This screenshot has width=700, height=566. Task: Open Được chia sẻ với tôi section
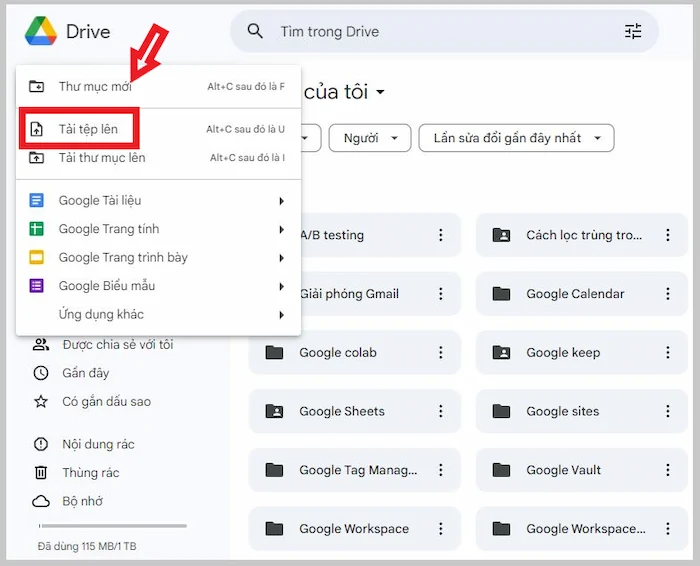tap(118, 345)
